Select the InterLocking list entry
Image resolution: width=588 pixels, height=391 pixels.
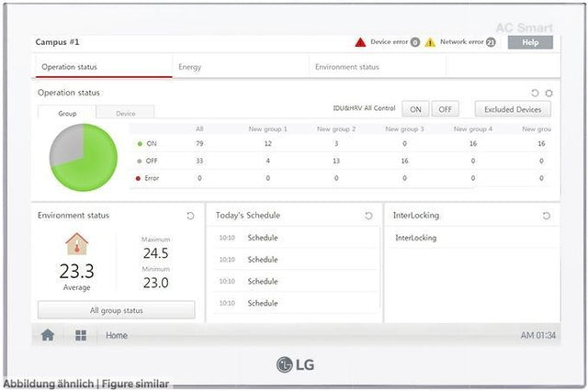pyautogui.click(x=473, y=238)
